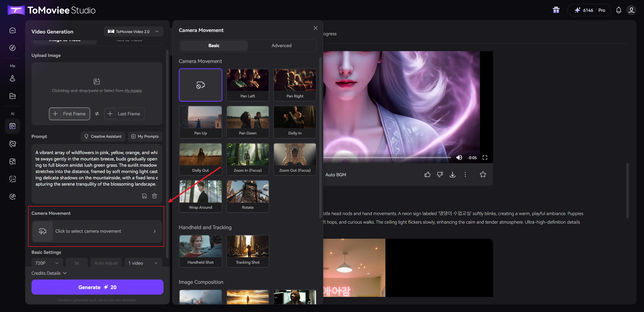The image size is (644, 312).
Task: Click inside the prompt text area
Action: (97, 168)
